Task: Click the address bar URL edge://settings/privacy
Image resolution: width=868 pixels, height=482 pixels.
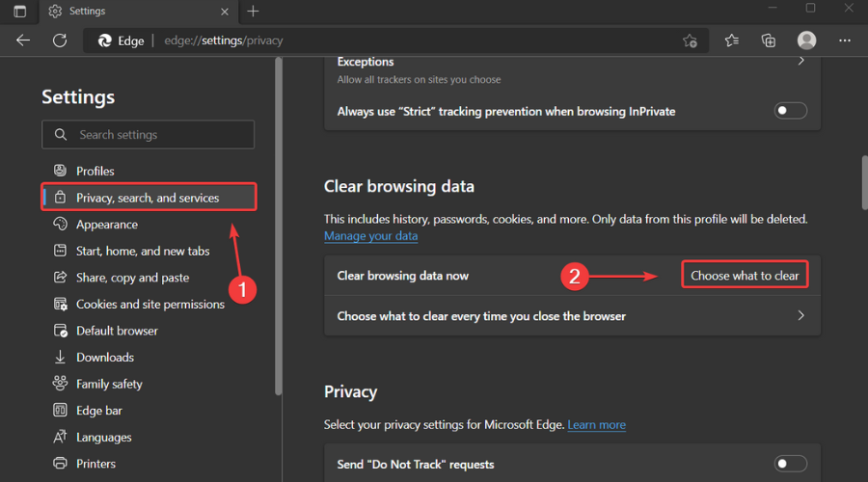Action: (223, 40)
